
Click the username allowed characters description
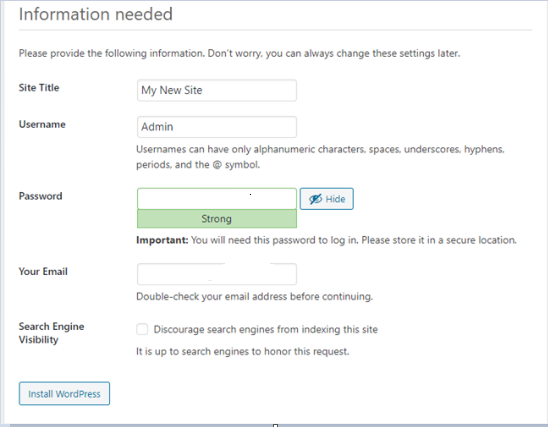[320, 157]
